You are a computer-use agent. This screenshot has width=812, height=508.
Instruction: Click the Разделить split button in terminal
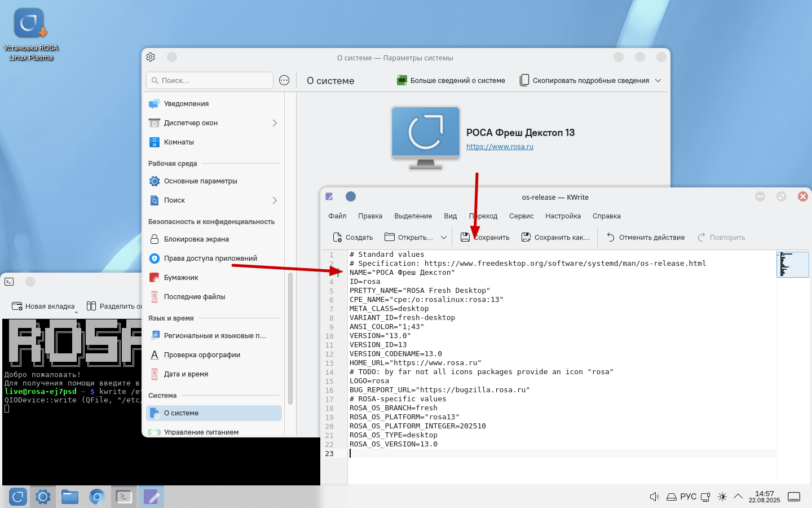click(x=114, y=306)
